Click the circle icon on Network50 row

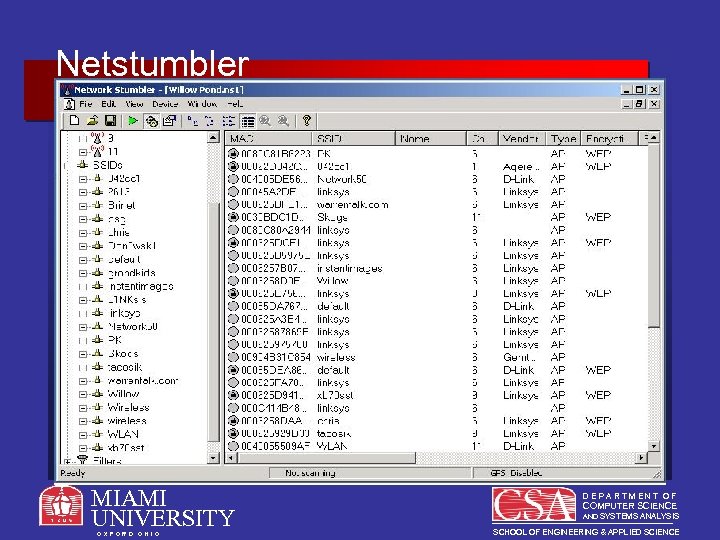pos(233,179)
